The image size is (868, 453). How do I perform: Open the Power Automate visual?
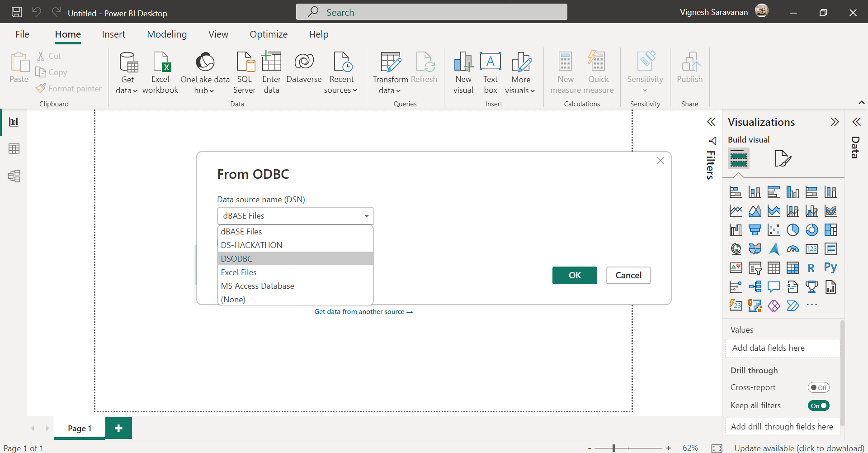click(x=793, y=305)
